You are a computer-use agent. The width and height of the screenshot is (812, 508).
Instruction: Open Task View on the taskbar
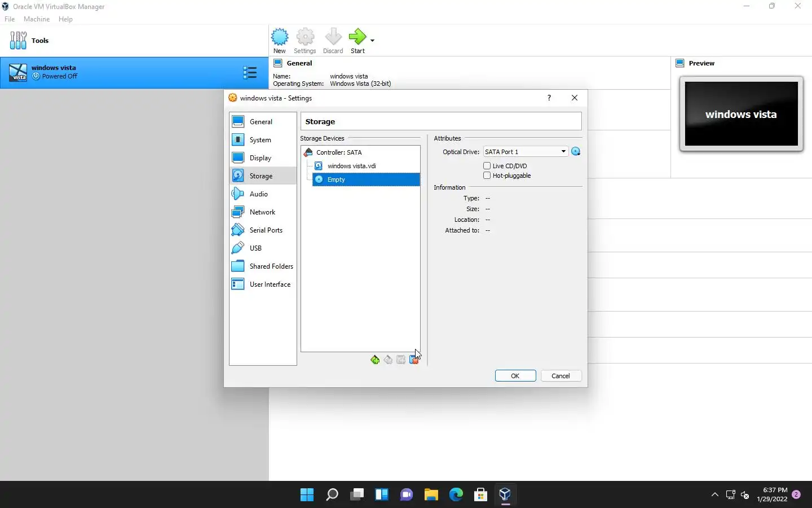pos(357,495)
